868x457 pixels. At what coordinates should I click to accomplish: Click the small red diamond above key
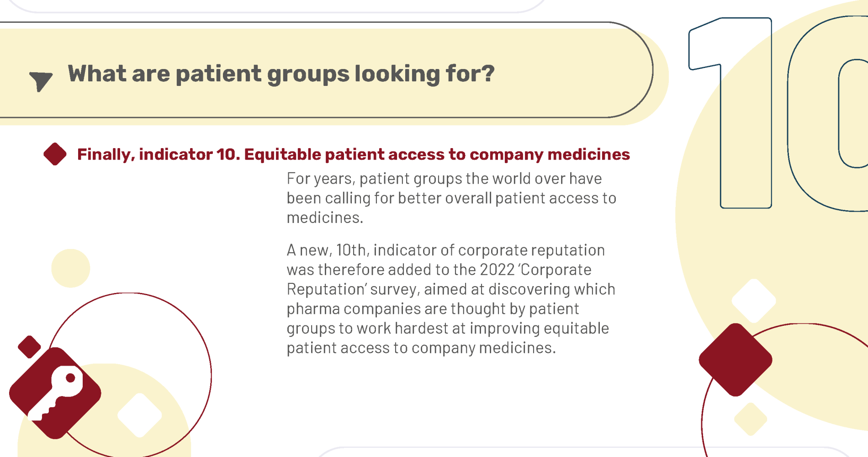[29, 347]
